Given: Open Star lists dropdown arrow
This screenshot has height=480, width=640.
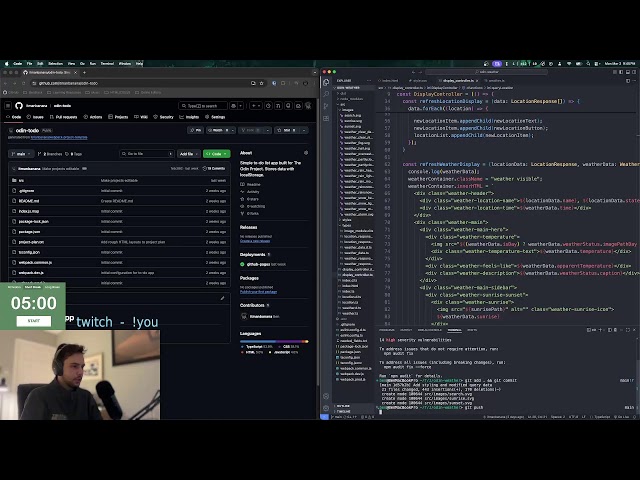Looking at the screenshot, I should coord(304,130).
